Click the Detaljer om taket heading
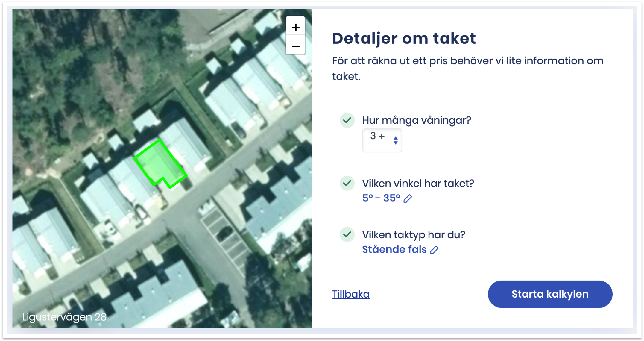644x341 pixels. point(404,38)
